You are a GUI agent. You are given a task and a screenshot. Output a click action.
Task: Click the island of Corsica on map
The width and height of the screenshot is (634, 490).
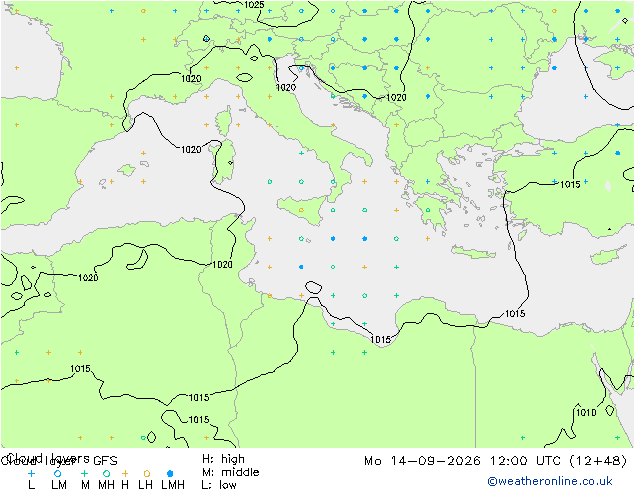pyautogui.click(x=224, y=121)
